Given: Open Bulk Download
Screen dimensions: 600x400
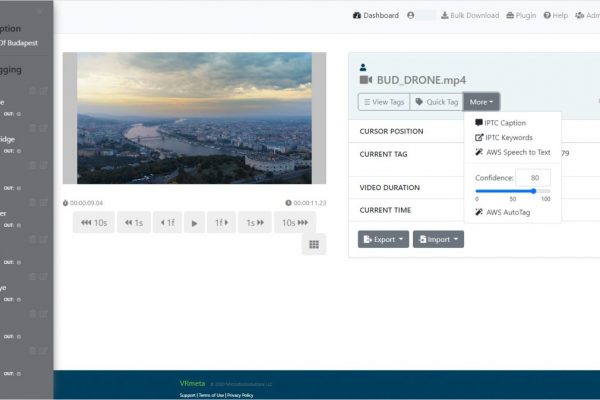Looking at the screenshot, I should 470,15.
